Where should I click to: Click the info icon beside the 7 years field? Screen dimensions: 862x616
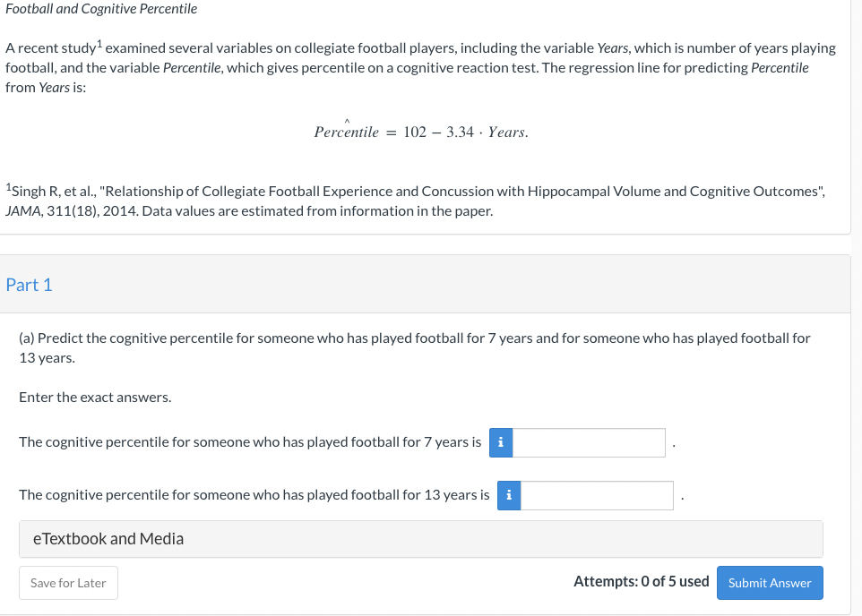point(501,442)
